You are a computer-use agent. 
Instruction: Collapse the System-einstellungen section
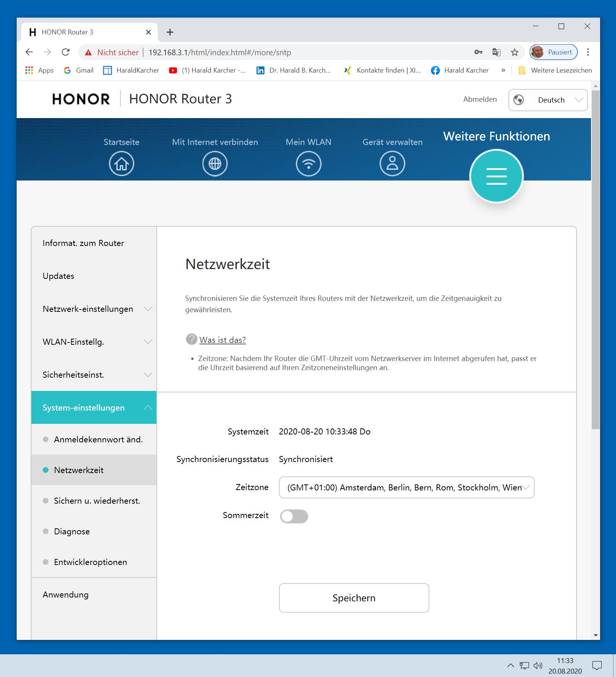click(x=94, y=408)
